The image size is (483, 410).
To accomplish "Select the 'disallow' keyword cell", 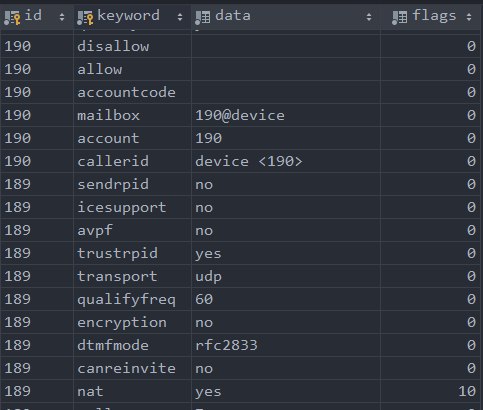I will (132, 46).
